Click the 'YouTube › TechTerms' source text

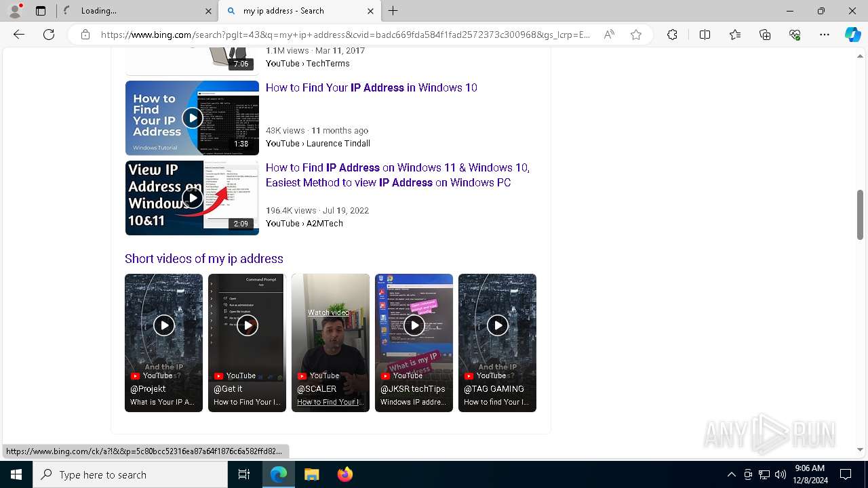point(308,63)
